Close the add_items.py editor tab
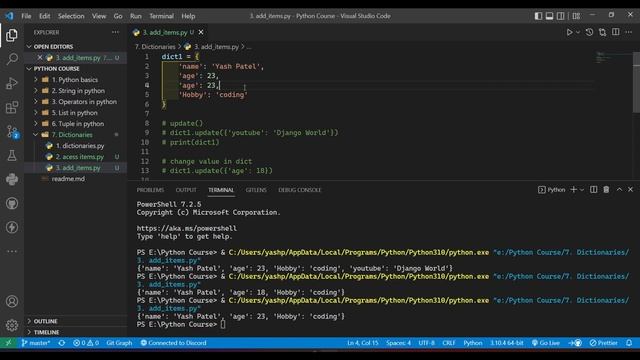The image size is (640, 360). coord(201,32)
